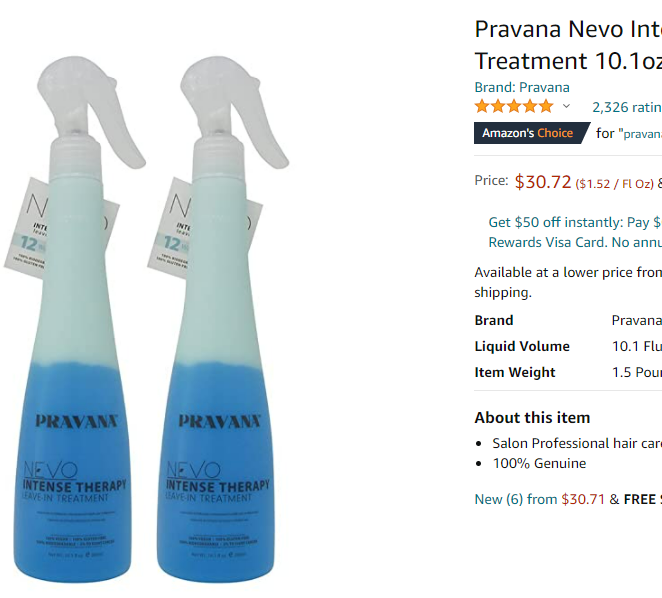Expand the ratings dropdown chevron
The width and height of the screenshot is (662, 598).
point(566,106)
